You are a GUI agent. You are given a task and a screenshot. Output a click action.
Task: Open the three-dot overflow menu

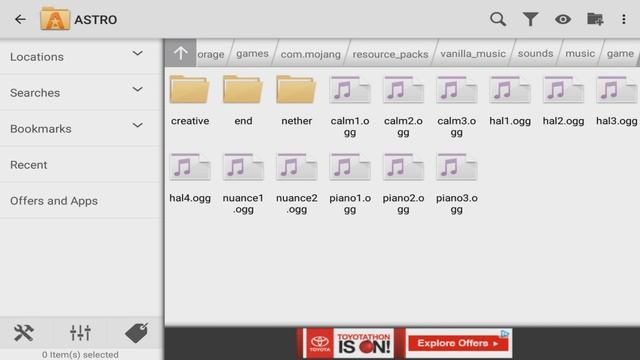[624, 19]
